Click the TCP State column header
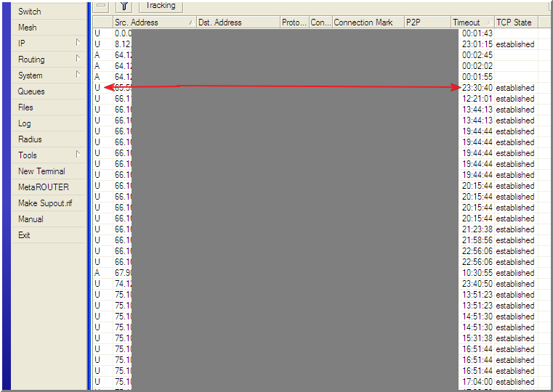Viewport: 553px width, 392px height. pyautogui.click(x=516, y=23)
